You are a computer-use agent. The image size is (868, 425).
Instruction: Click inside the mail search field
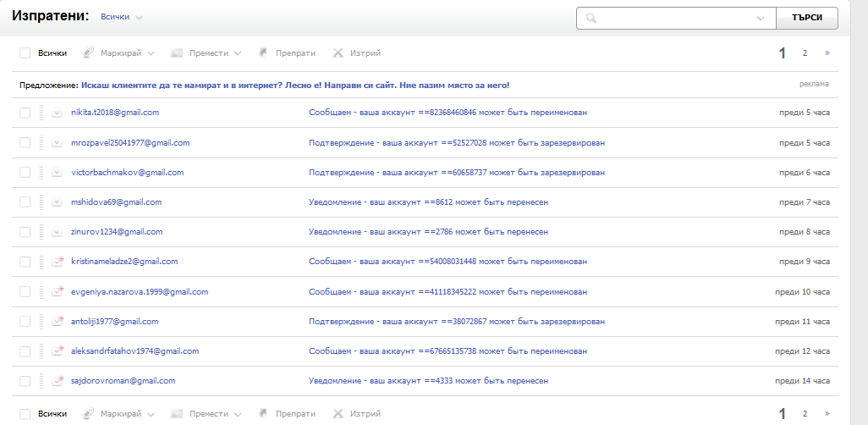[x=675, y=18]
